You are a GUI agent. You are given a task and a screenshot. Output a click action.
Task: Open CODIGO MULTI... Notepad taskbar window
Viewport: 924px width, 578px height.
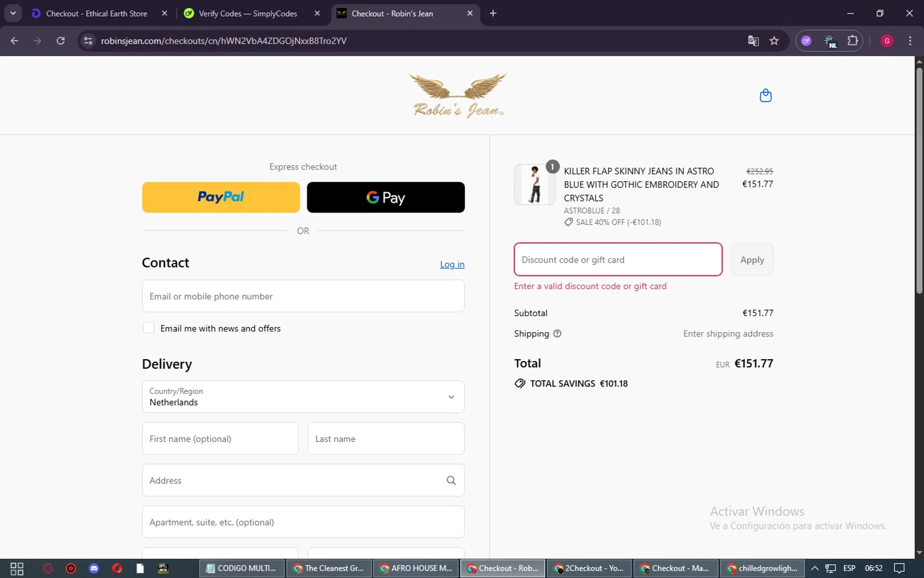tap(242, 568)
